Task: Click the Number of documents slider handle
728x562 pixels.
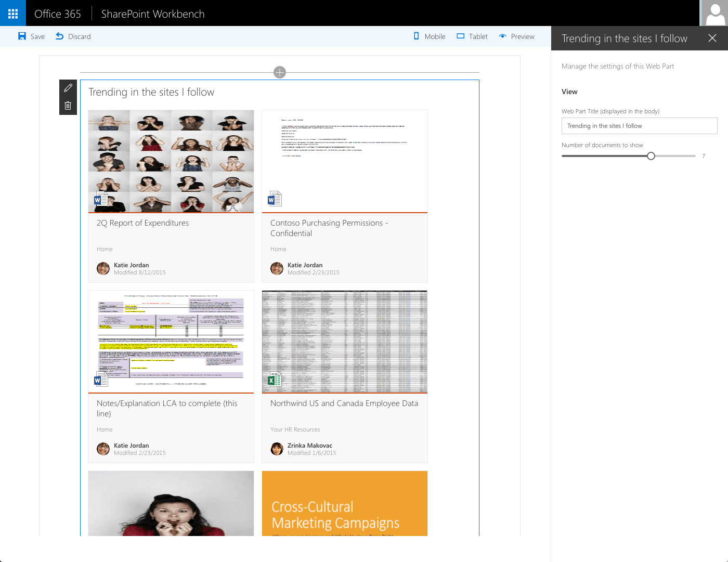Action: [x=651, y=156]
